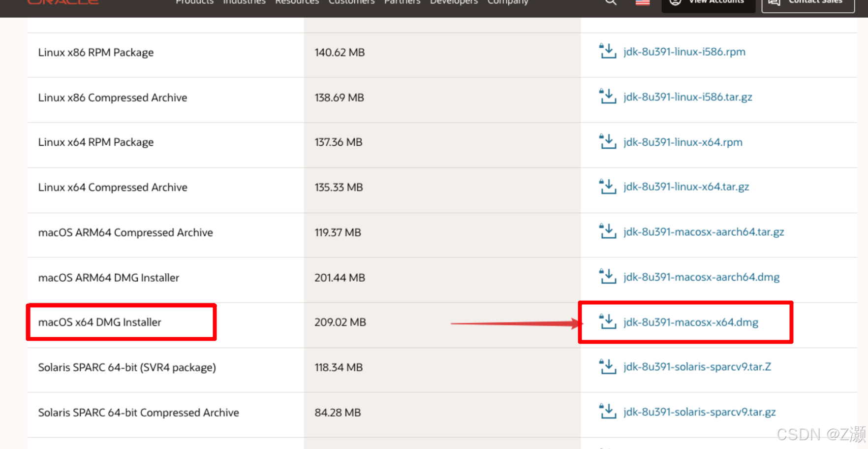Click download icon for jdk-8u391-macosx-aarch64.tar.gz
The width and height of the screenshot is (868, 449).
click(x=608, y=231)
